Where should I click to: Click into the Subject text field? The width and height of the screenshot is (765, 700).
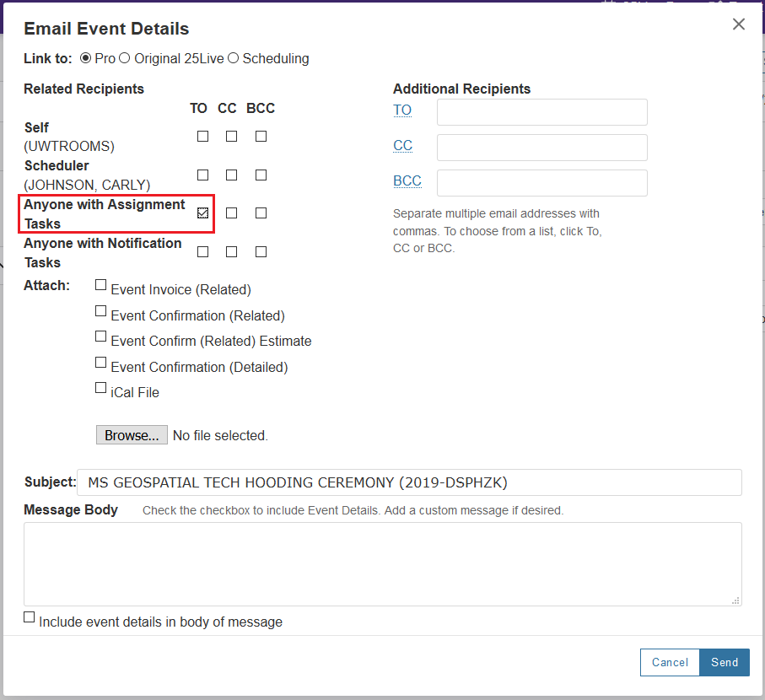pos(409,482)
